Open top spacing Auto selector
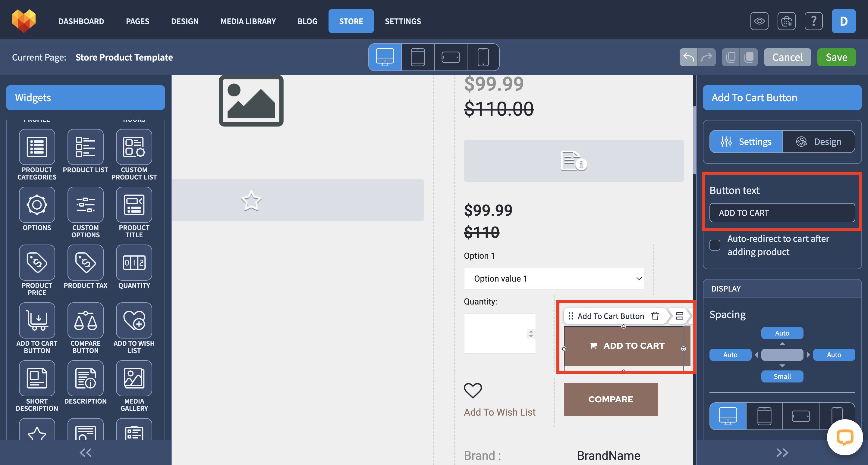This screenshot has width=868, height=465. pyautogui.click(x=782, y=333)
